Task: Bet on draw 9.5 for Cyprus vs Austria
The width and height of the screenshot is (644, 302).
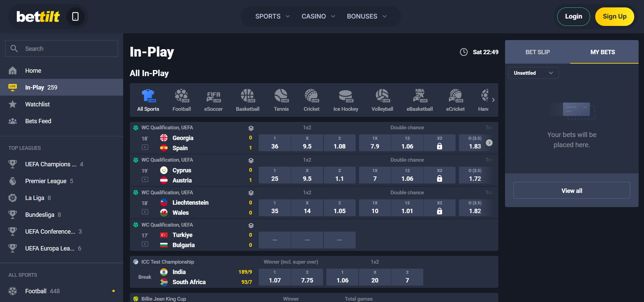Action: 307,175
